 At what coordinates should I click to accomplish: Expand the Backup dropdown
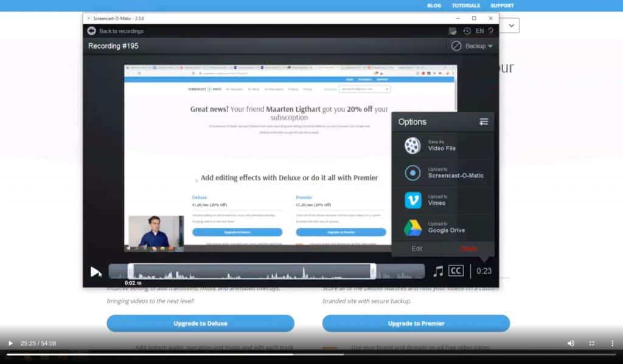479,46
